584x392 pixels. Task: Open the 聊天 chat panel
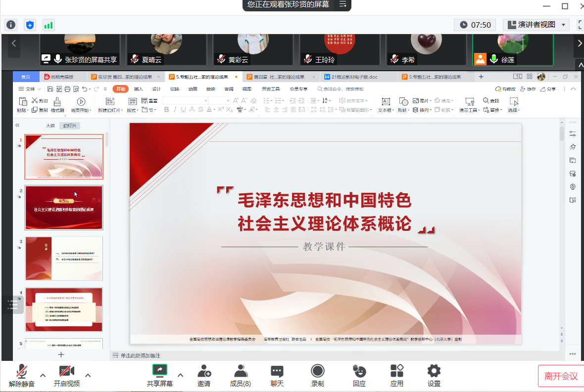(277, 375)
